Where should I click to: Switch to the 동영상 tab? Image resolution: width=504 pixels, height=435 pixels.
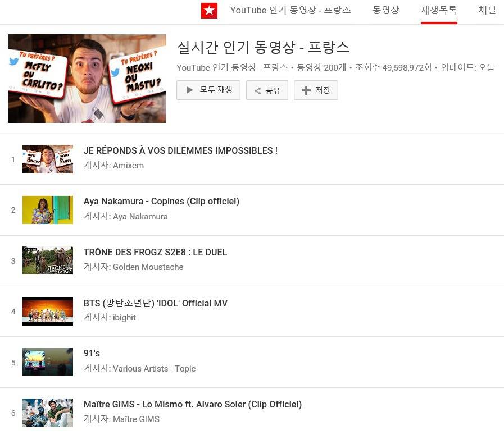385,11
